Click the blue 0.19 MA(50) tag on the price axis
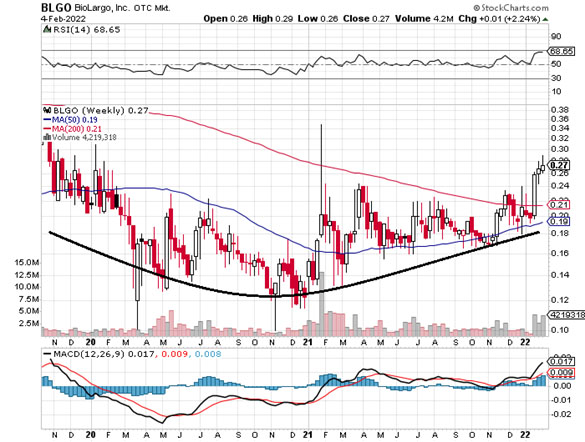This screenshot has width=585, height=442. click(559, 222)
